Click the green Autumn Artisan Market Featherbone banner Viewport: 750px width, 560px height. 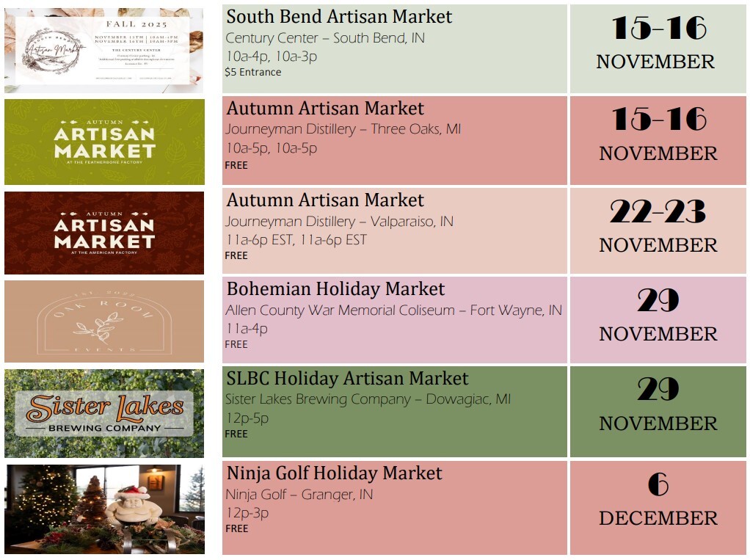pyautogui.click(x=104, y=142)
